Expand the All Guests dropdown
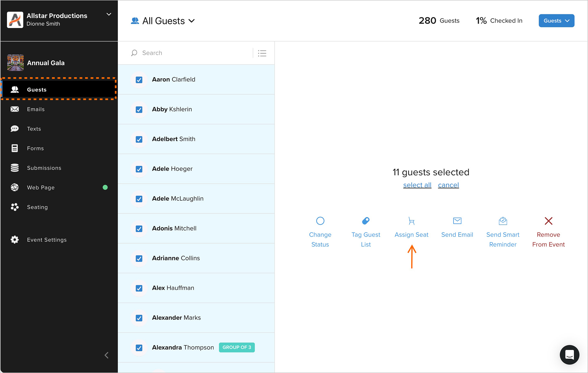The height and width of the screenshot is (373, 588). pyautogui.click(x=168, y=21)
